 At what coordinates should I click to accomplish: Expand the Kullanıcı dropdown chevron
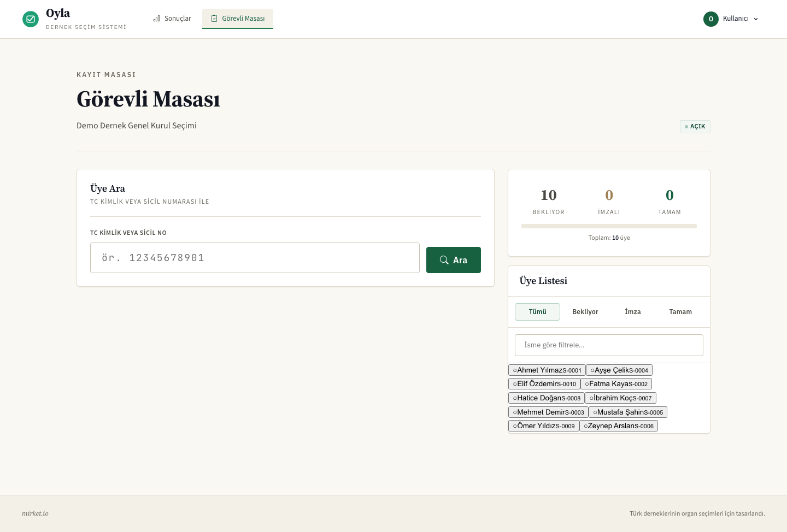click(x=756, y=19)
